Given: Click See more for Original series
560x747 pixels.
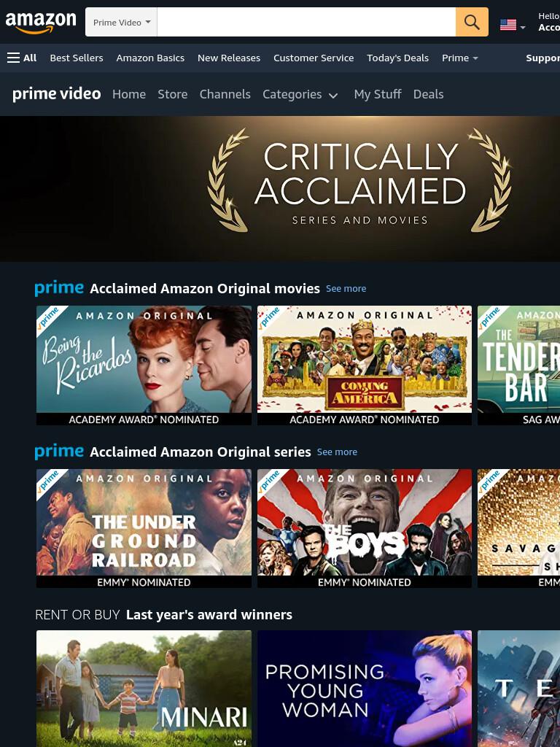Looking at the screenshot, I should [x=337, y=452].
